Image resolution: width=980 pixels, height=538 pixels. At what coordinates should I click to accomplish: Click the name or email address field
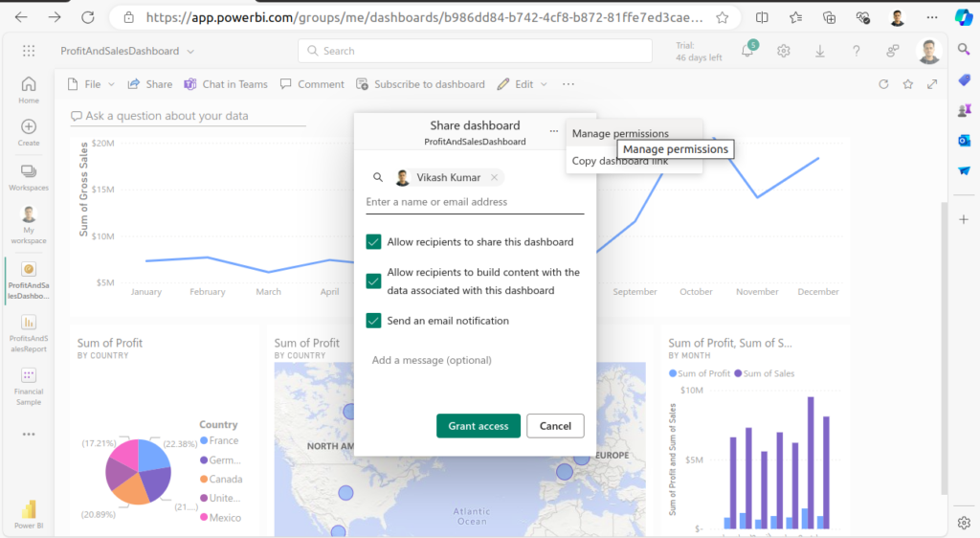click(x=474, y=202)
